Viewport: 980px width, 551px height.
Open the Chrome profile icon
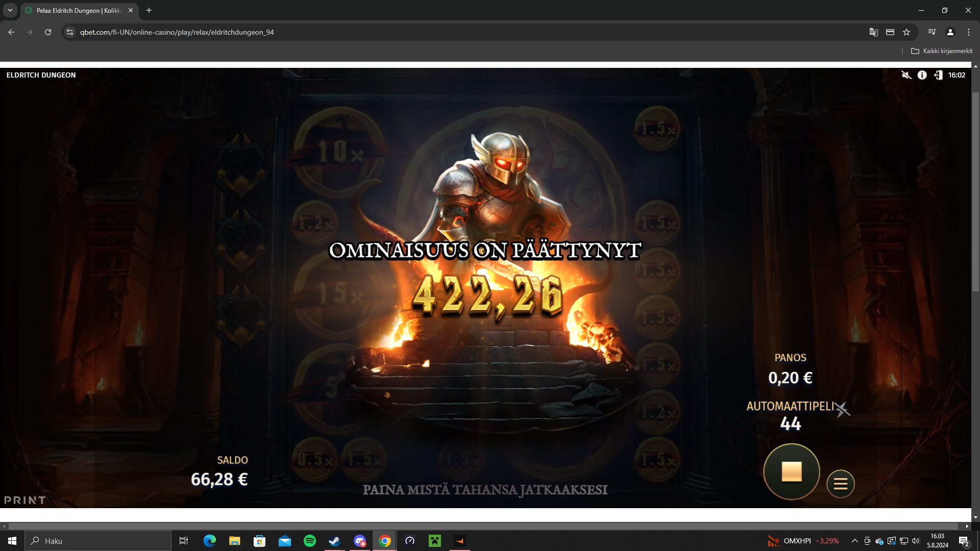[x=950, y=32]
